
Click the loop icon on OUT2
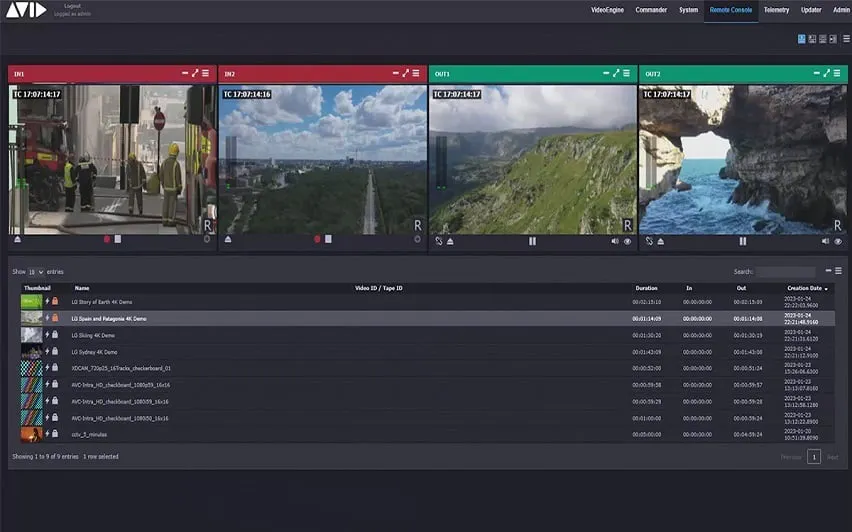tap(649, 241)
